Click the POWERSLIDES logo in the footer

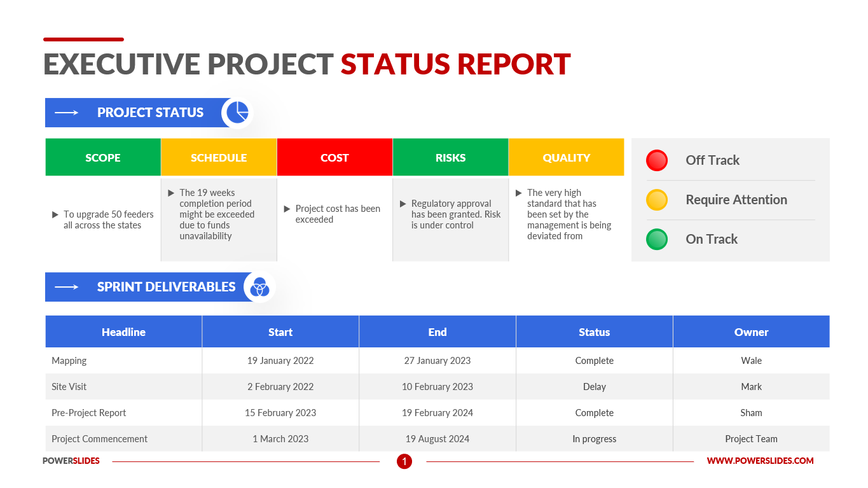coord(71,461)
